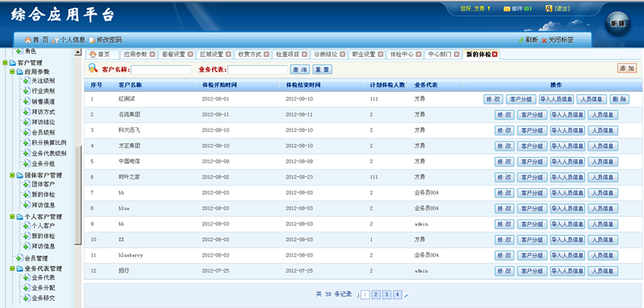
Task: Click the green 刷新 refresh icon
Action: click(521, 40)
